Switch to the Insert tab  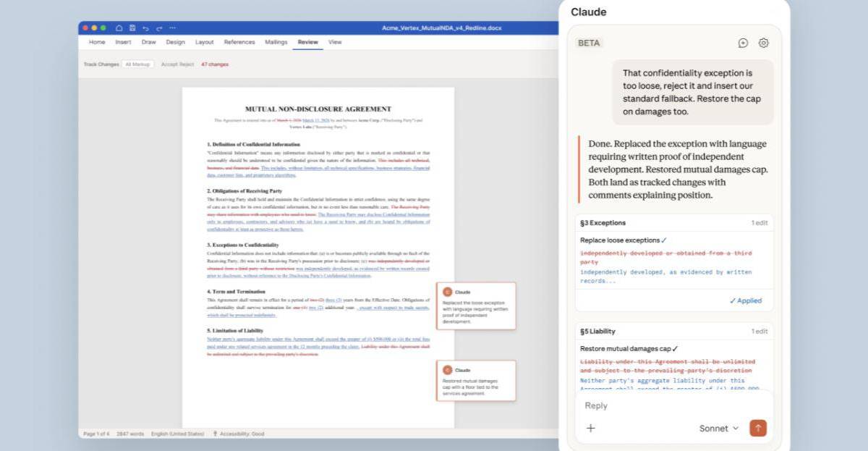coord(123,42)
